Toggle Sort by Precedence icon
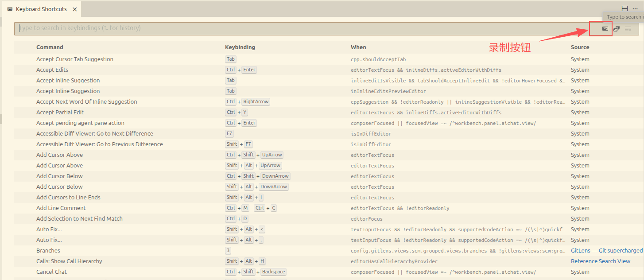 tap(617, 28)
